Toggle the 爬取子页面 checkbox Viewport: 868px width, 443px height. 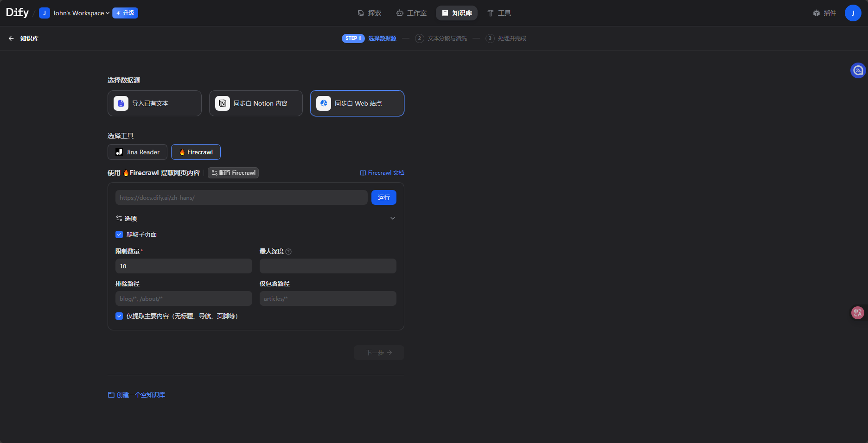coord(119,234)
